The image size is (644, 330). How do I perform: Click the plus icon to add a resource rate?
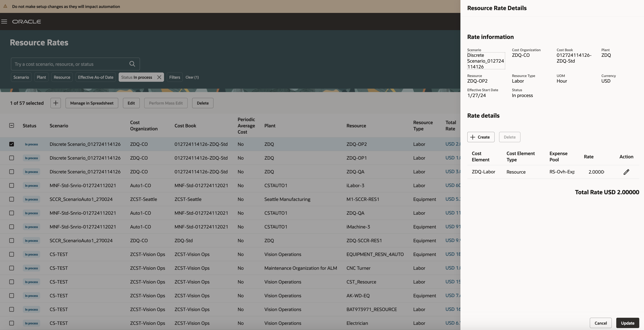[55, 103]
